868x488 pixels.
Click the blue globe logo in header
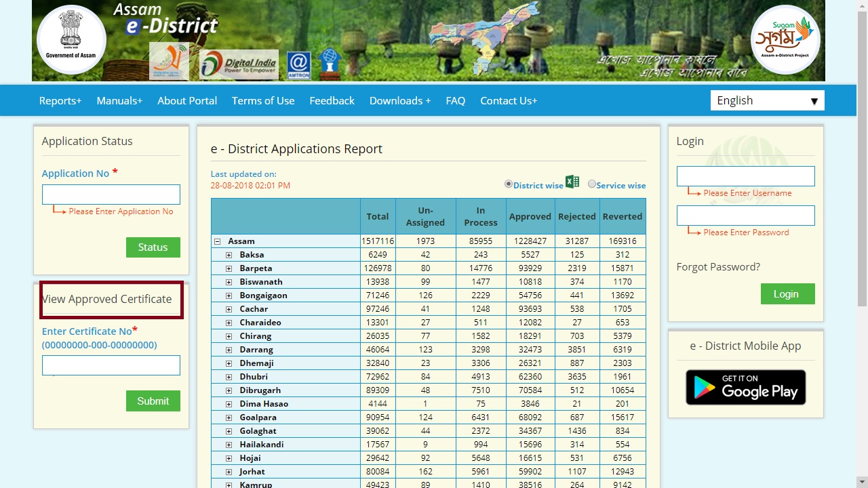point(330,63)
